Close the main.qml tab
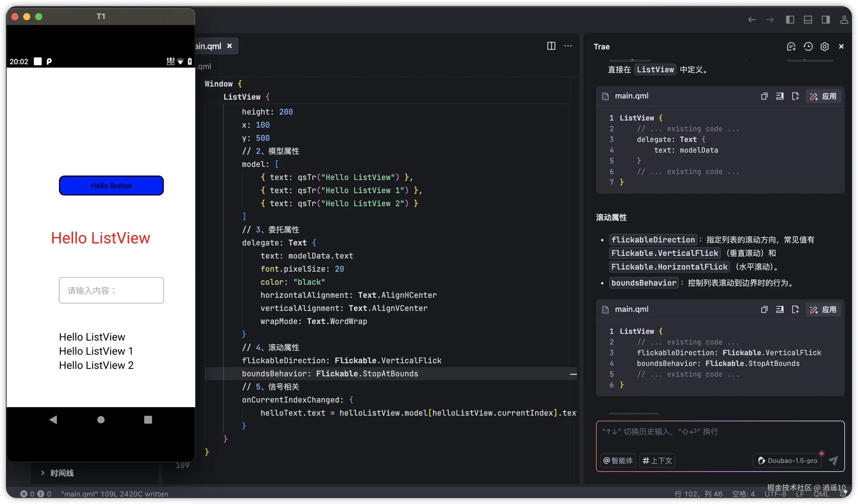 (230, 46)
